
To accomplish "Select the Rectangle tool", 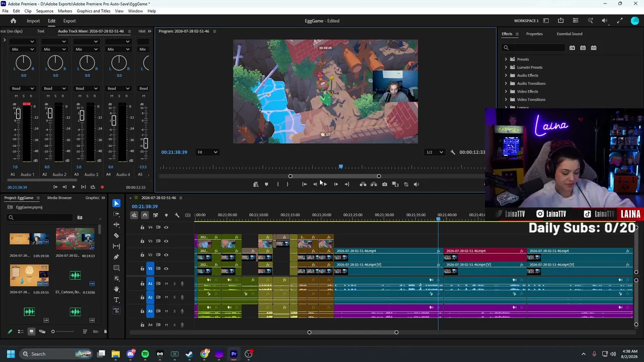I will (x=116, y=267).
